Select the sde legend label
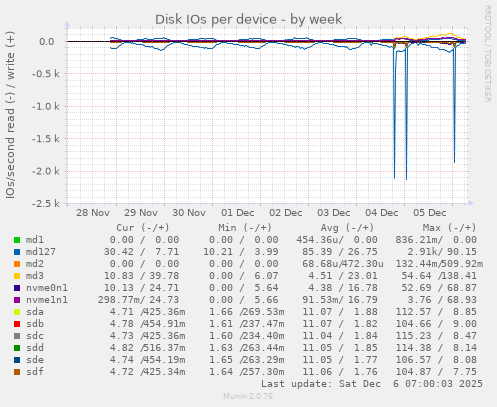497x407 pixels. 35,360
